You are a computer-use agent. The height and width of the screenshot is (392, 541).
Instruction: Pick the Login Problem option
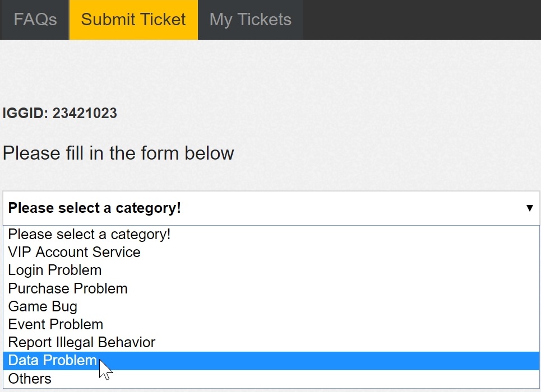[x=271, y=270]
